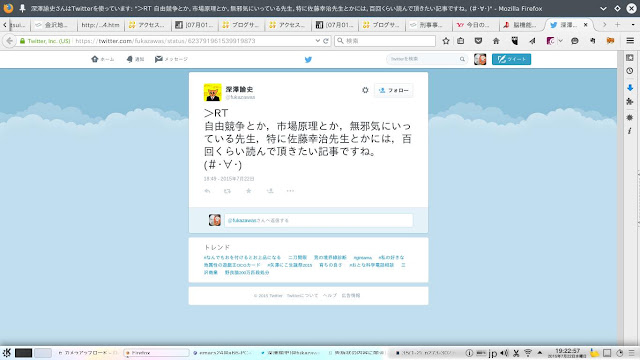
Task: Open a new tab with the plus button
Action: coord(617,25)
